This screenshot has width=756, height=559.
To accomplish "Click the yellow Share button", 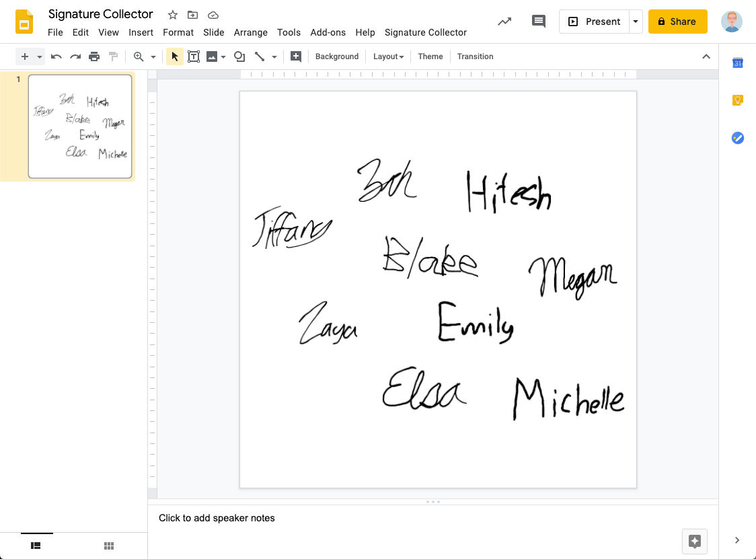I will pos(677,22).
